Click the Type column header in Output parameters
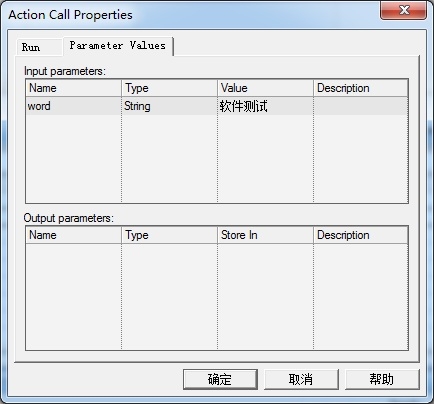This screenshot has width=434, height=404. point(169,235)
